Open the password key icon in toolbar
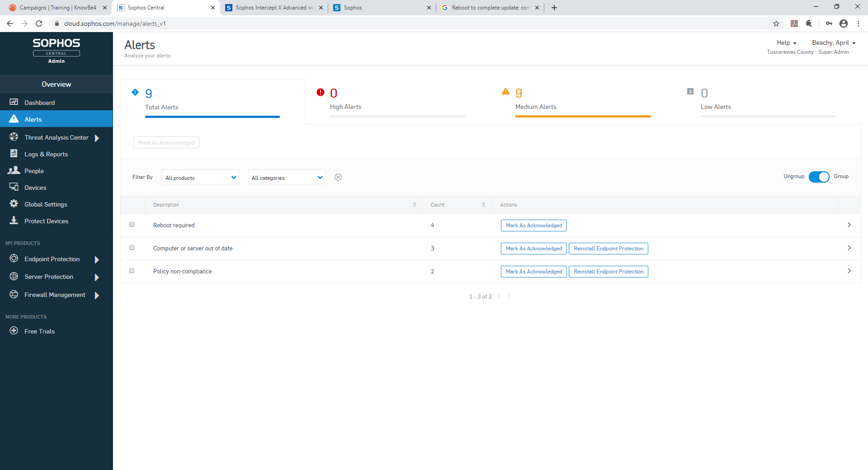Screen dimensions: 868x470 point(829,23)
